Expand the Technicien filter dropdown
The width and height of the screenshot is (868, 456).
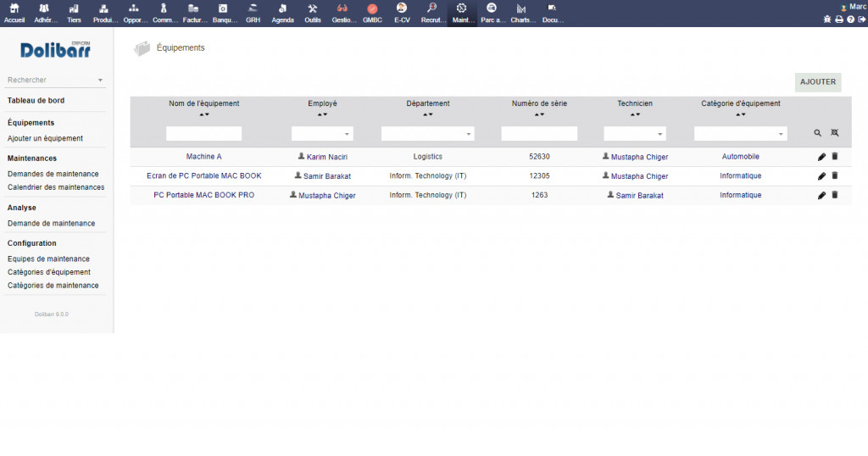click(634, 134)
